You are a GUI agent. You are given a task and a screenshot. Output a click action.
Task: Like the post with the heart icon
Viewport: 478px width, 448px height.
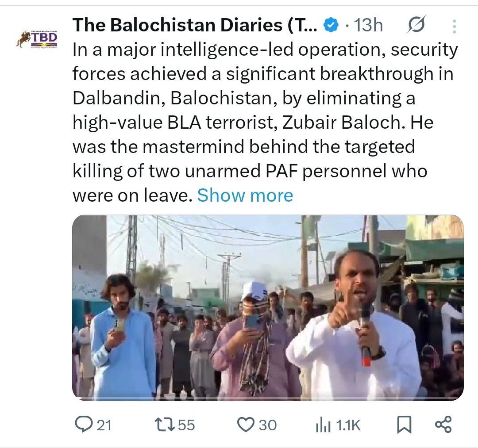(x=246, y=425)
